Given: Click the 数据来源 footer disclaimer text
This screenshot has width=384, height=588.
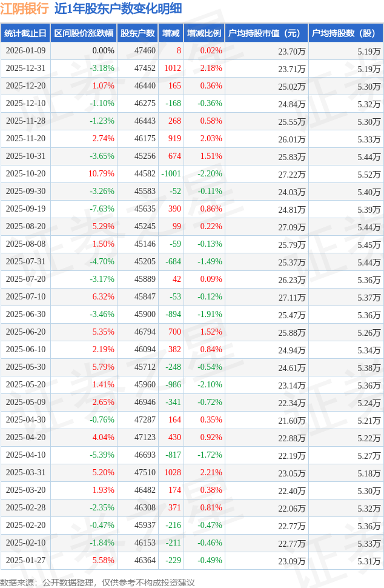Looking at the screenshot, I should coord(98,582).
